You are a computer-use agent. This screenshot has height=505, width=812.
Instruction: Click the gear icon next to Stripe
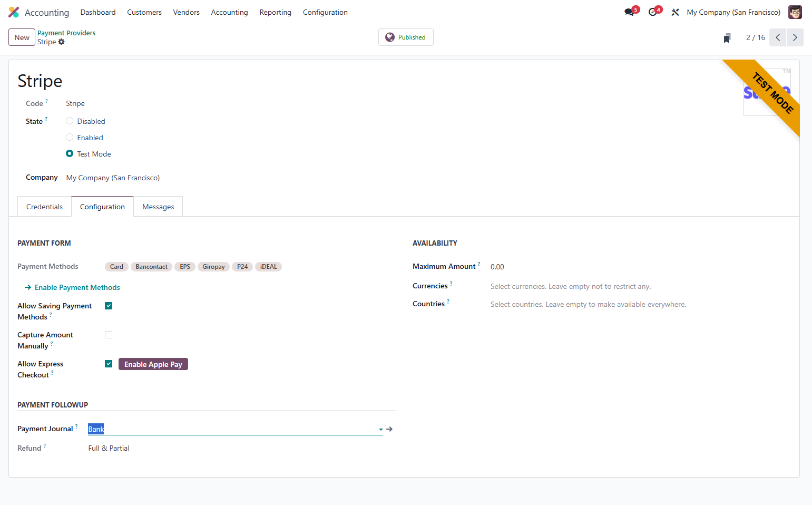(62, 42)
